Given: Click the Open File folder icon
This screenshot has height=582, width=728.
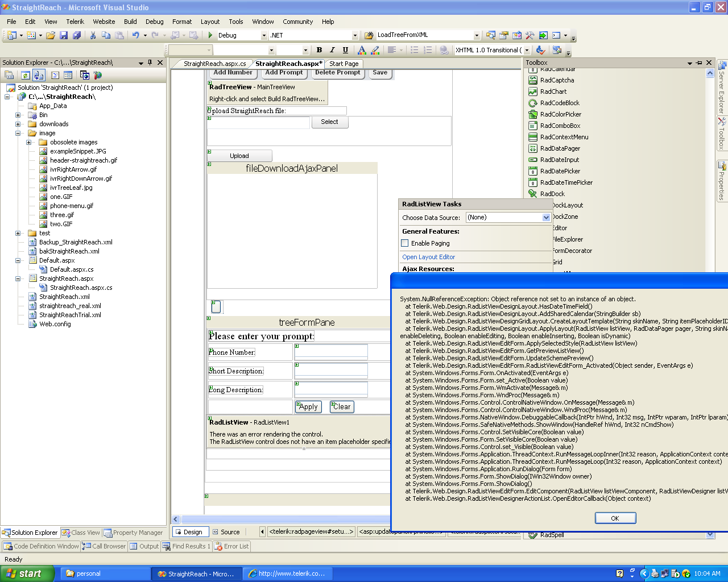Looking at the screenshot, I should click(x=51, y=35).
